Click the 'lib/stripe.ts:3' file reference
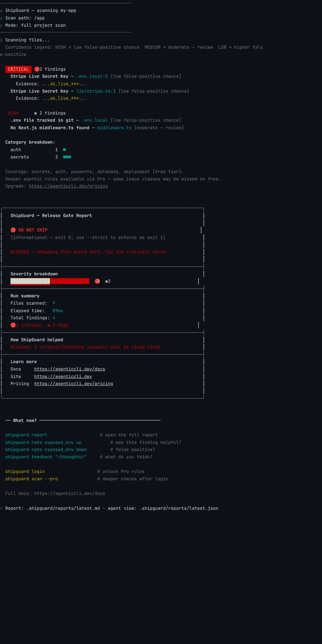The width and height of the screenshot is (322, 644). pyautogui.click(x=96, y=91)
